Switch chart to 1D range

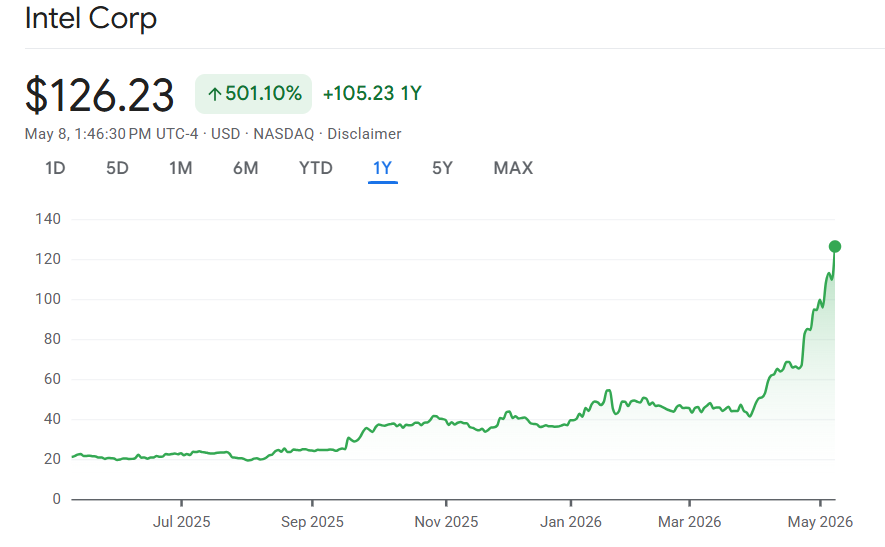(x=55, y=168)
